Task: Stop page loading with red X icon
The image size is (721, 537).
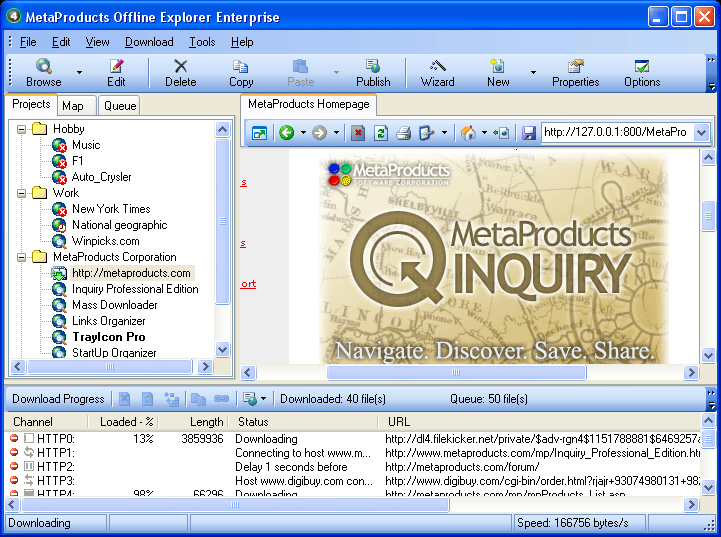Action: point(358,133)
